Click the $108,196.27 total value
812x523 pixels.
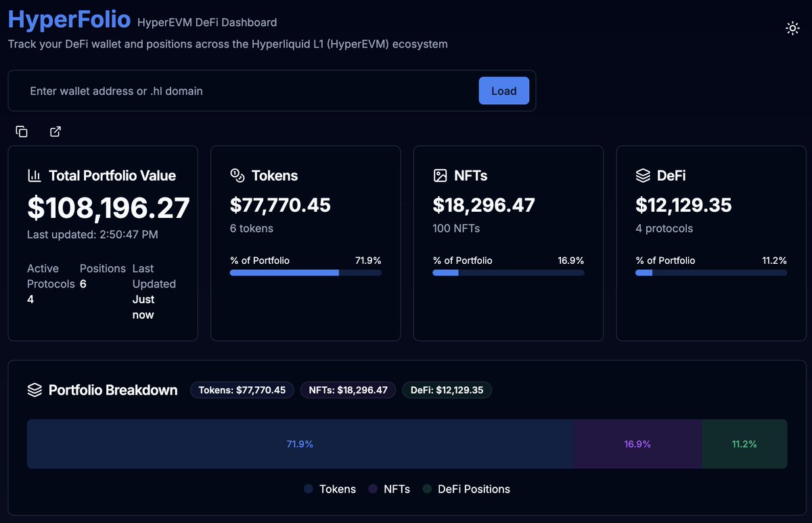click(x=108, y=208)
